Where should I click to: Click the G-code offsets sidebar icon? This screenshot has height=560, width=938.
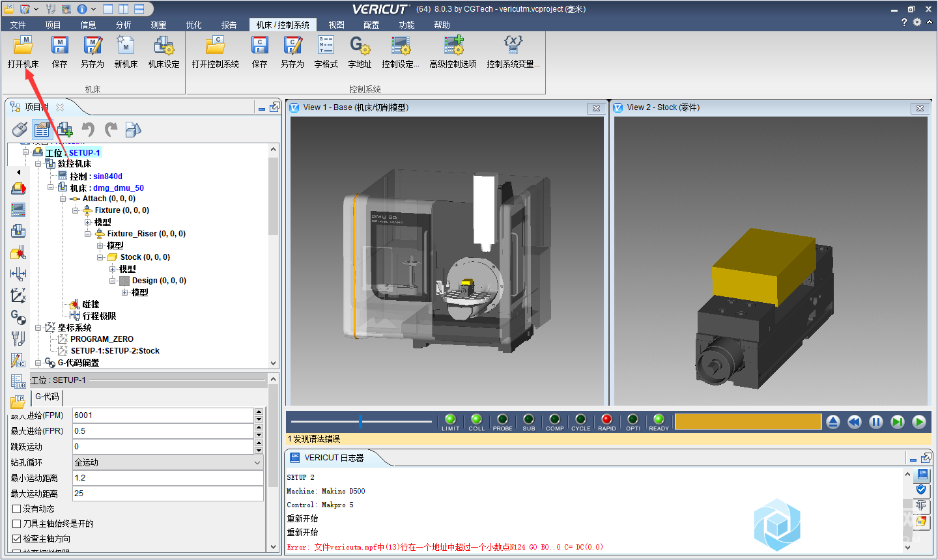pos(18,317)
